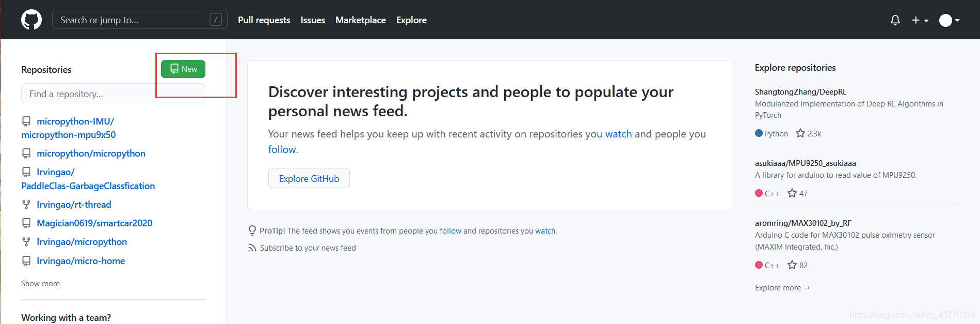The width and height of the screenshot is (980, 324).
Task: Click the RSS feed icon
Action: click(252, 248)
